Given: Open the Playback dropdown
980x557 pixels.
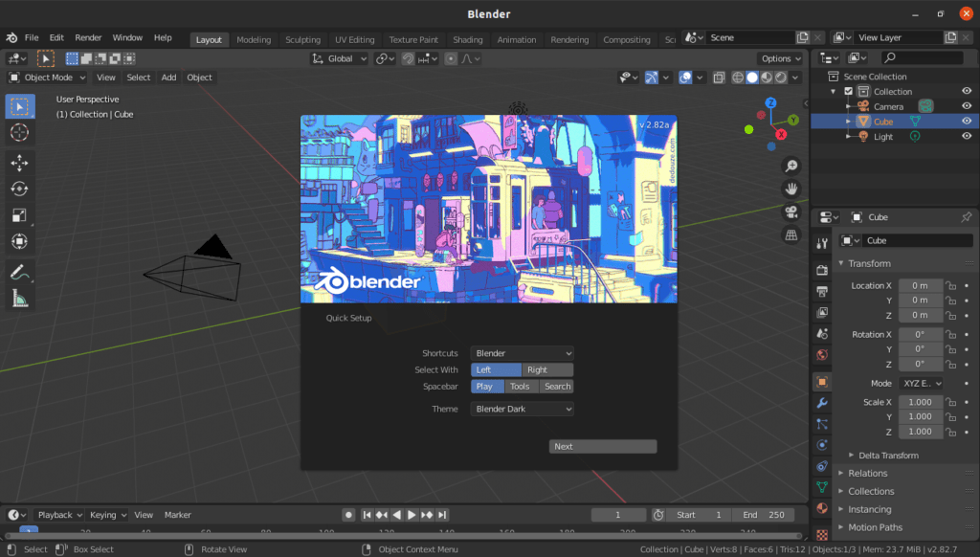Looking at the screenshot, I should click(58, 515).
